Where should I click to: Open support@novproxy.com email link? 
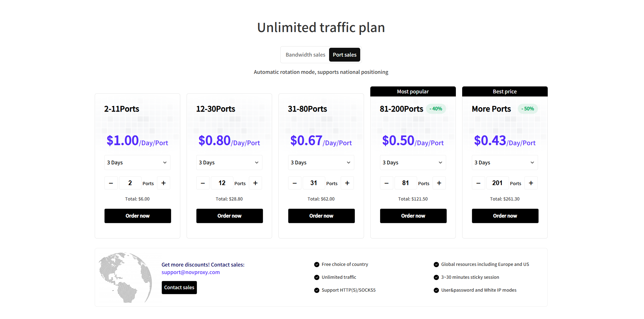(191, 272)
